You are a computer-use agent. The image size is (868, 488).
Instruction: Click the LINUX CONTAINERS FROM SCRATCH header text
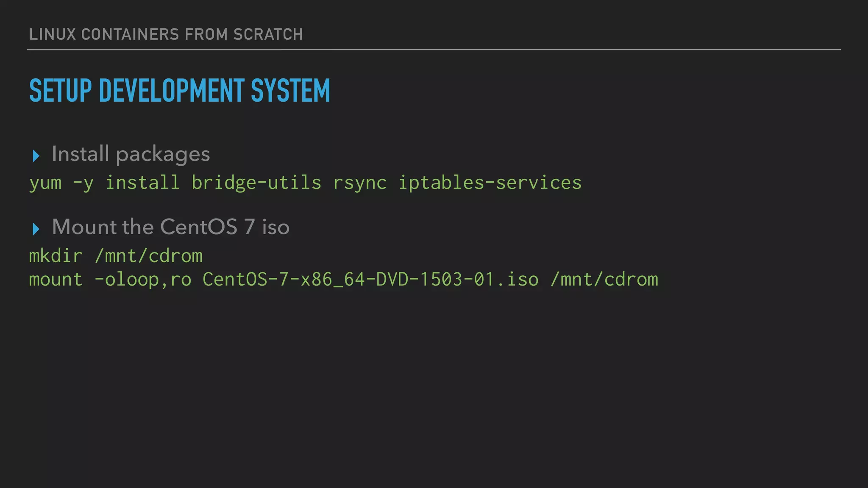pyautogui.click(x=166, y=34)
